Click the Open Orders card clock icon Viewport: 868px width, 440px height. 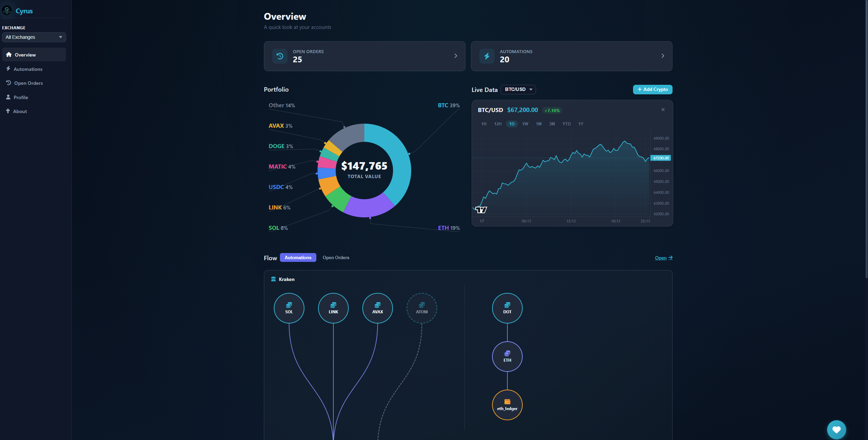click(280, 56)
